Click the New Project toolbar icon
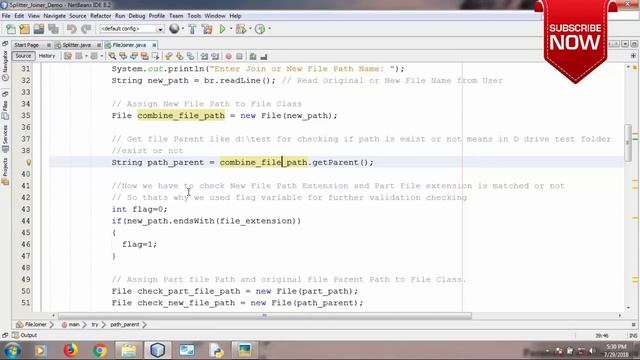640x360 pixels. (x=24, y=29)
